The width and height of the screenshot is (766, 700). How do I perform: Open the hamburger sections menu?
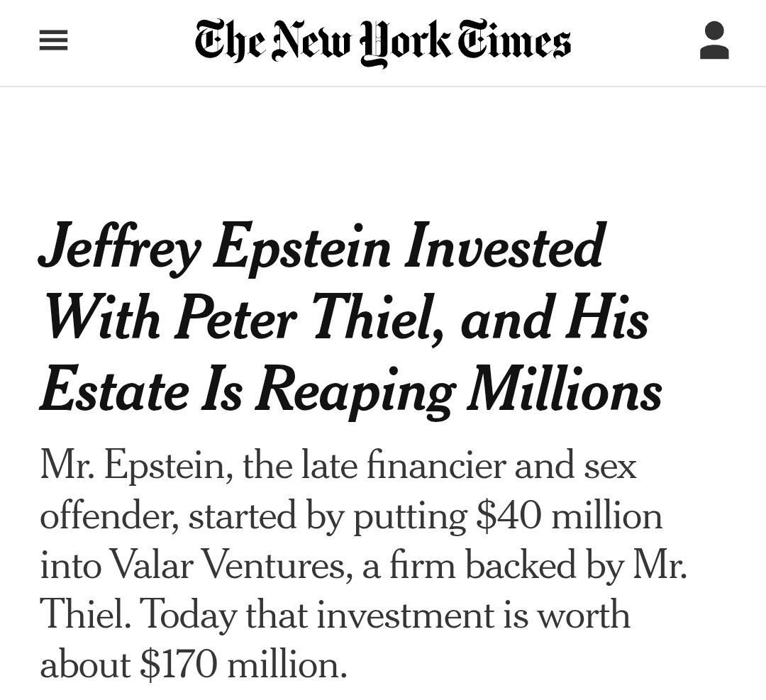(53, 43)
